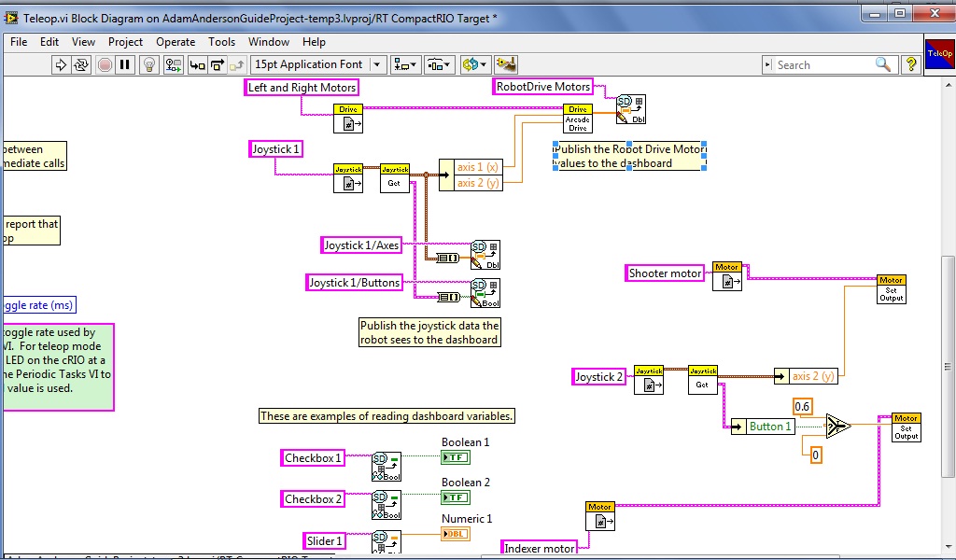
Task: Open the Distribute Objects dropdown
Action: 440,64
